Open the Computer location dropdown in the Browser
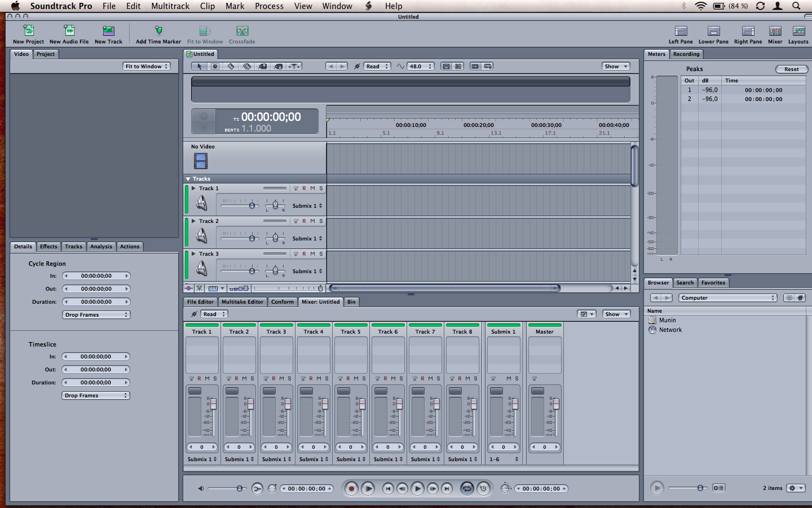This screenshot has width=812, height=508. [728, 298]
